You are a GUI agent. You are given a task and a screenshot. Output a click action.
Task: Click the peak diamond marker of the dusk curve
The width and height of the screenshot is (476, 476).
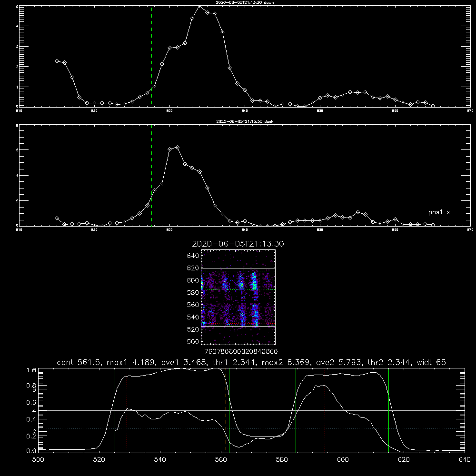pyautogui.click(x=177, y=148)
